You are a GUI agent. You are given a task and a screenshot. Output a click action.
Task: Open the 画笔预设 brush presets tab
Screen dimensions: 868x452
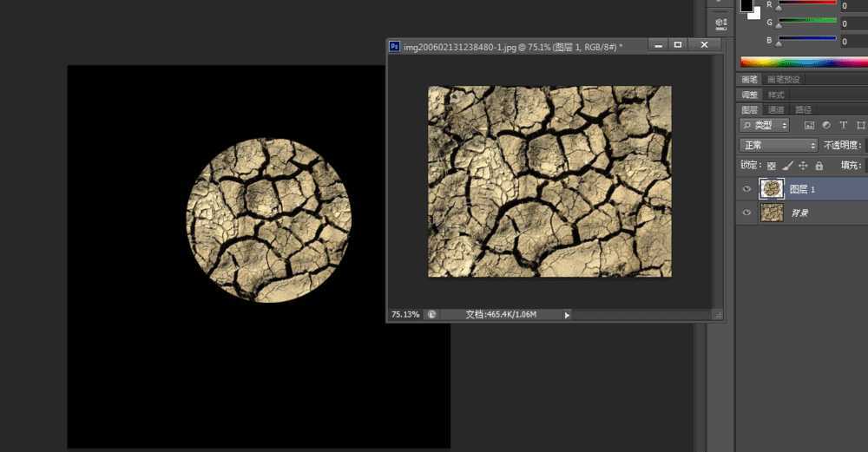pos(783,79)
